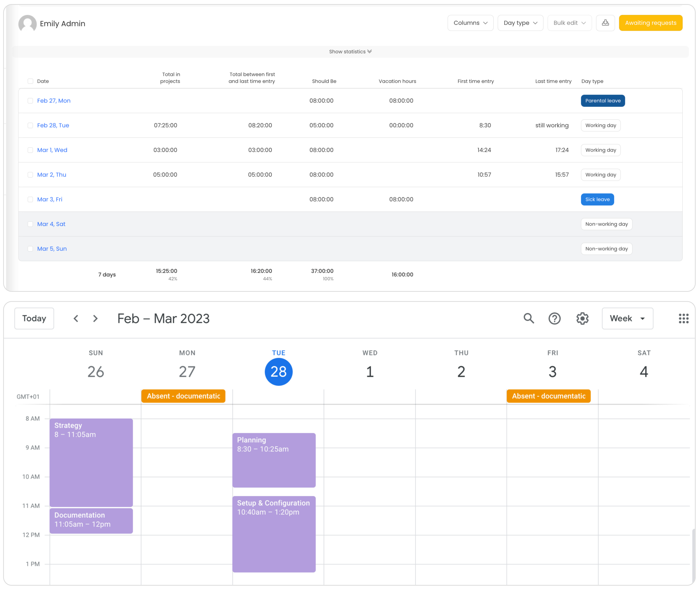This screenshot has height=589, width=700.
Task: Go to previous week arrow
Action: coord(76,318)
